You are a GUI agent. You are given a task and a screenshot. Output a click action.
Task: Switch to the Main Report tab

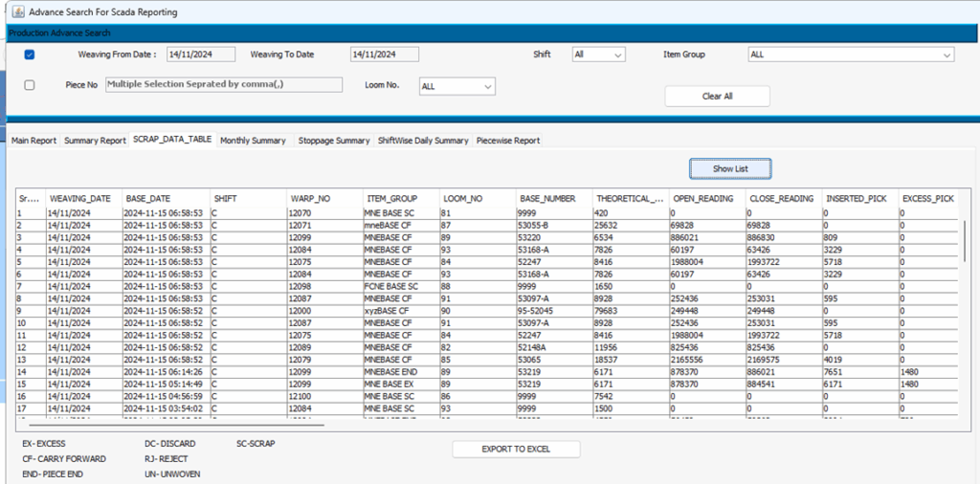tap(34, 141)
